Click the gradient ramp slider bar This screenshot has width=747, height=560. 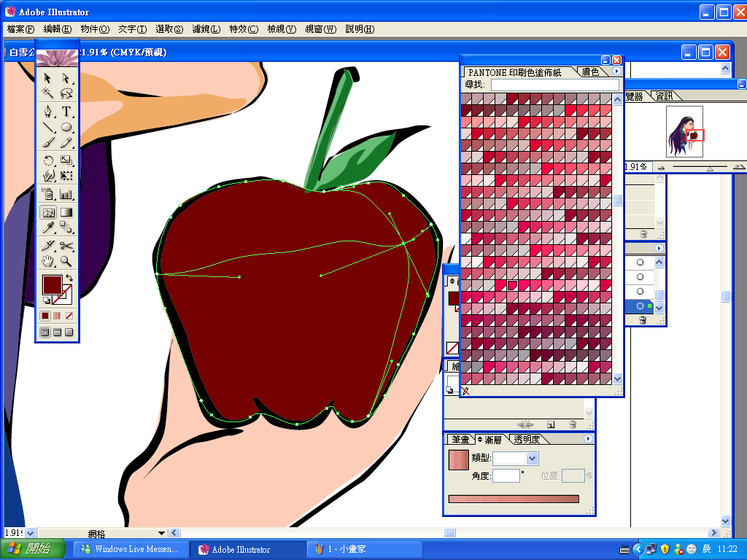point(514,499)
